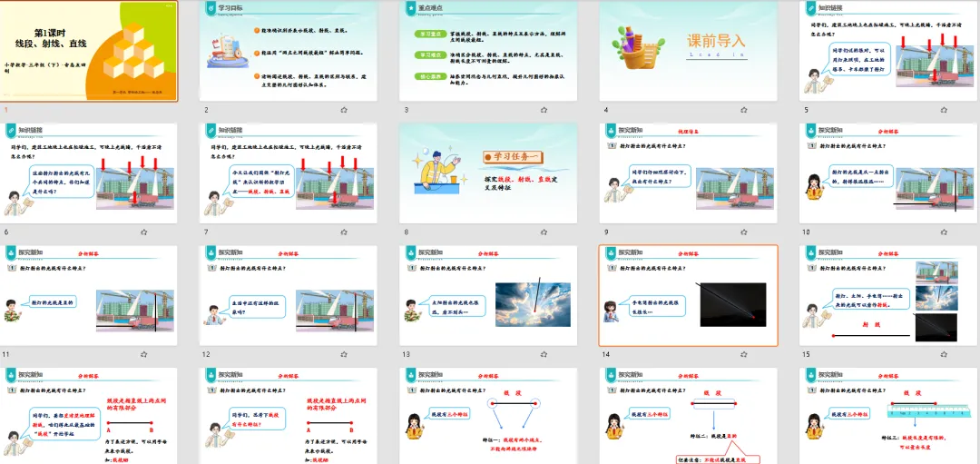980x464 pixels.
Task: Select the slide showing 特征一 of 线段
Action: 489,416
